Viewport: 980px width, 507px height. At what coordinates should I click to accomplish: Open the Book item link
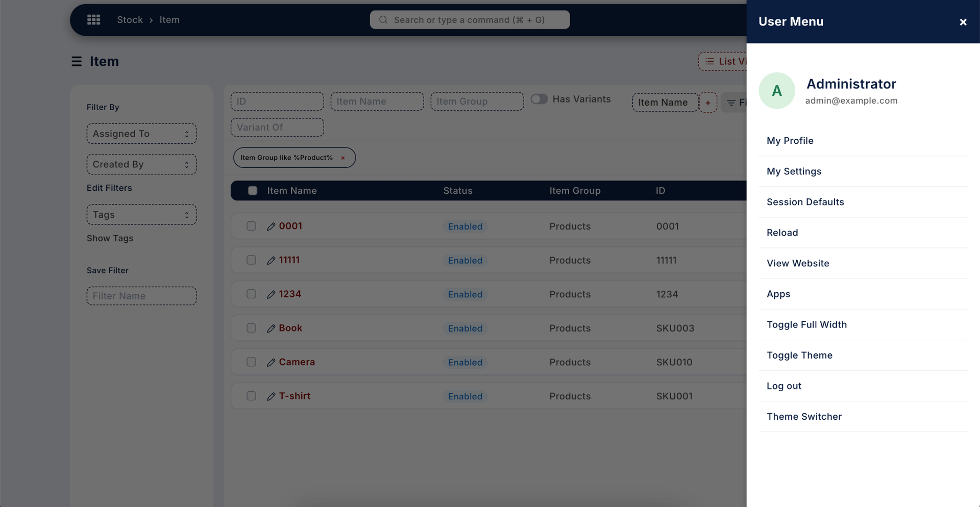[x=290, y=328]
